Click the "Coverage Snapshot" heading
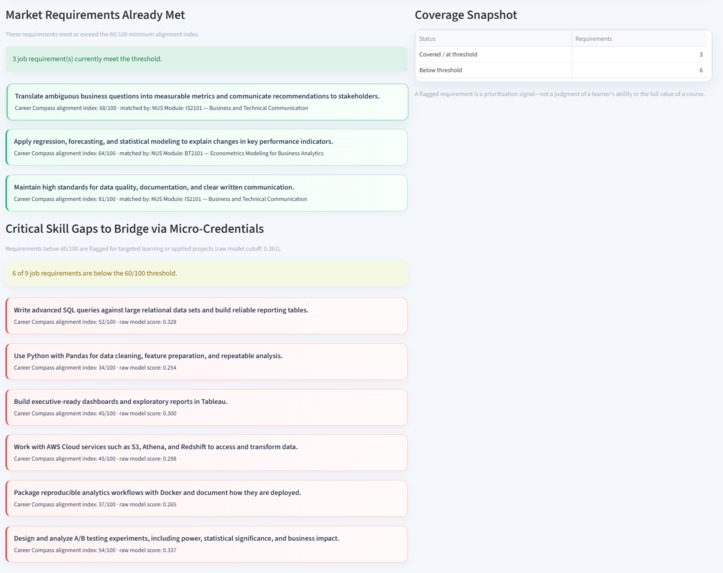Image resolution: width=723 pixels, height=573 pixels. [466, 15]
